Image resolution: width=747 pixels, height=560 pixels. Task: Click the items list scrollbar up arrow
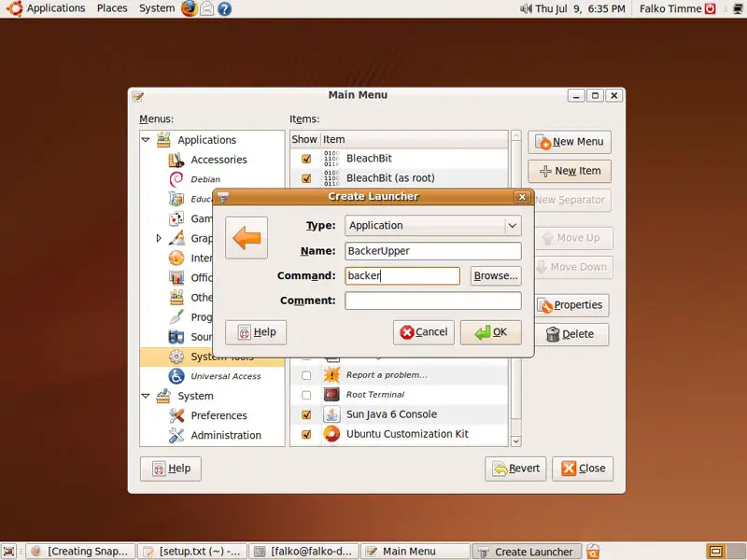(x=515, y=135)
